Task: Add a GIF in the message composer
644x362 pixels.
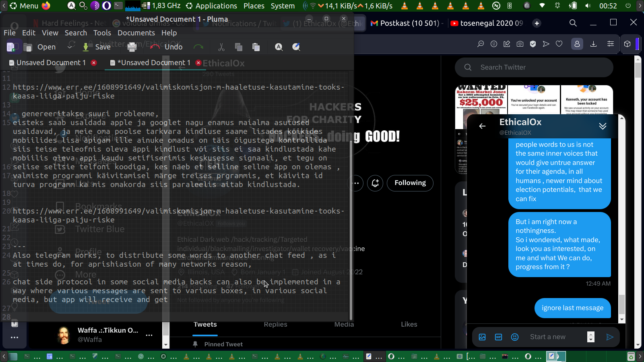Action: pos(498,337)
